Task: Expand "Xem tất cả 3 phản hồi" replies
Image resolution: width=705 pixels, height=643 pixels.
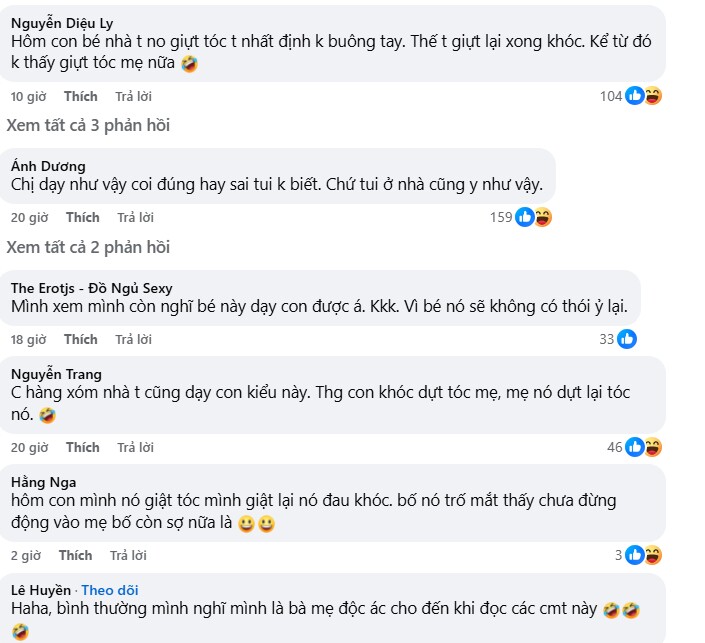Action: pos(88,126)
